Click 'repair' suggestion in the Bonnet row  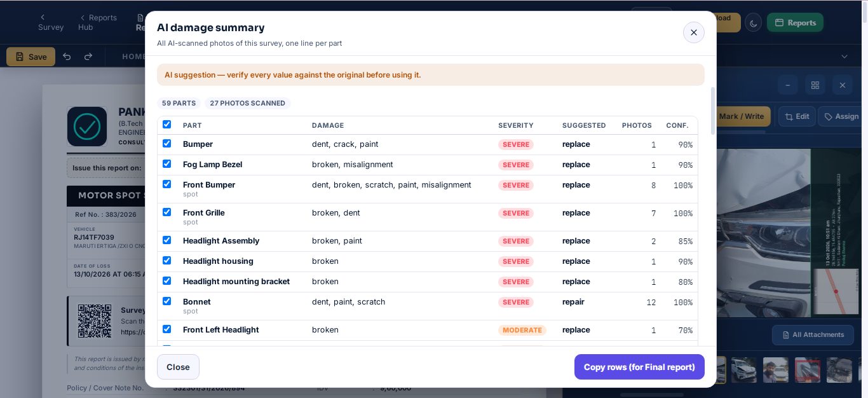coord(573,301)
